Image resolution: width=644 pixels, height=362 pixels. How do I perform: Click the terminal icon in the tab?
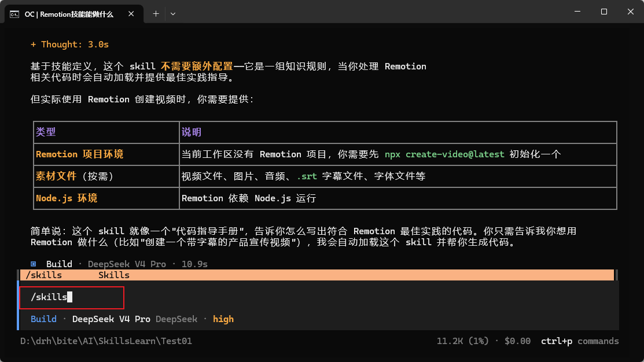click(x=14, y=14)
